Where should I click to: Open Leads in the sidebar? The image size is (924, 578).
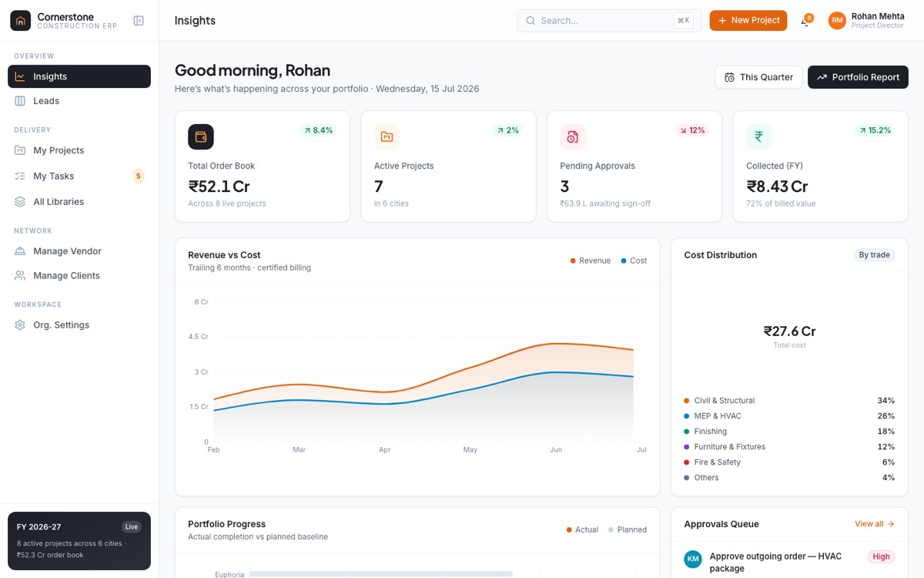point(79,101)
